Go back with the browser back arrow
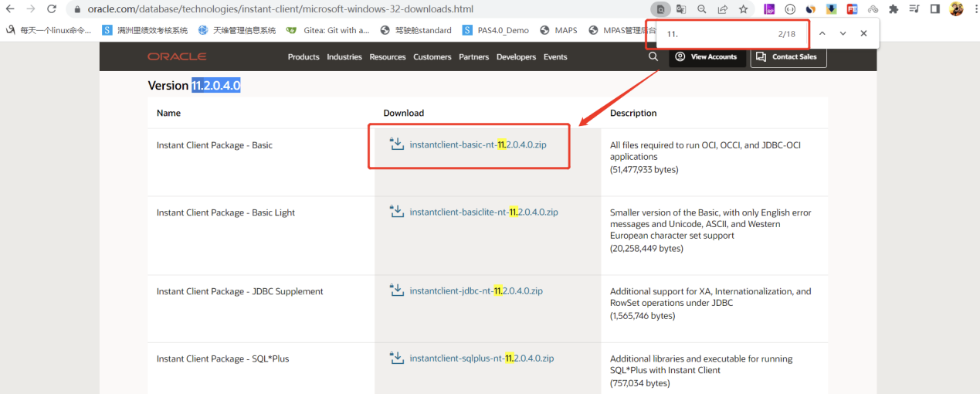The image size is (980, 394). point(10,9)
